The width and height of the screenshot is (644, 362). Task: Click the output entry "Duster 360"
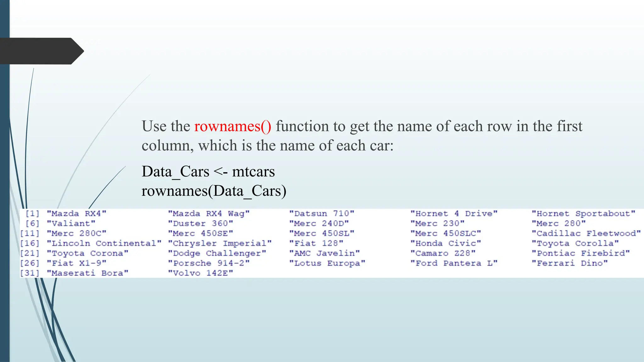[x=201, y=224]
